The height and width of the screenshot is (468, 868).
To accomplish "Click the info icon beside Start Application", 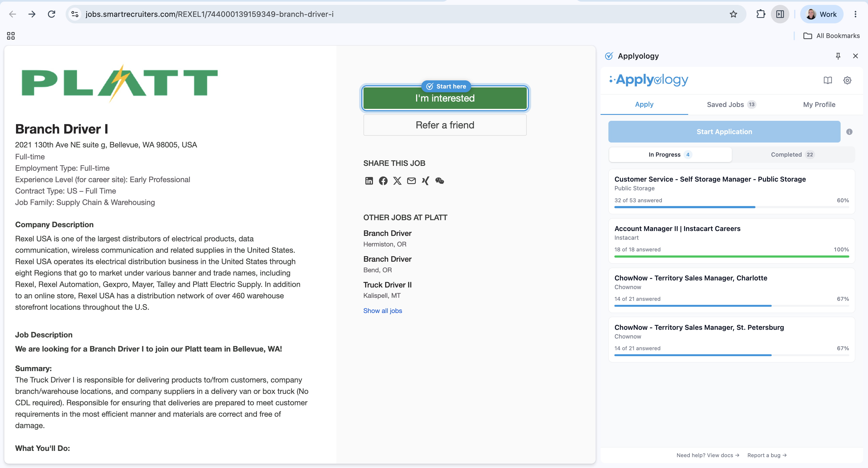I will 849,132.
